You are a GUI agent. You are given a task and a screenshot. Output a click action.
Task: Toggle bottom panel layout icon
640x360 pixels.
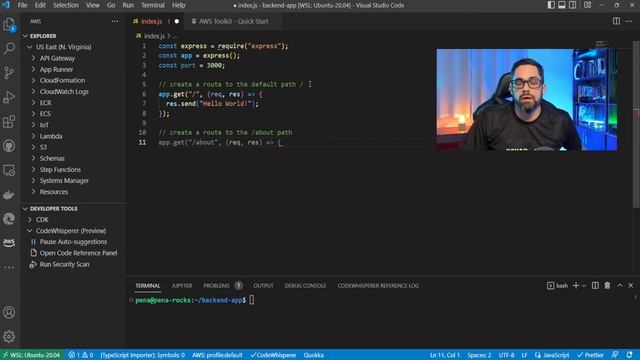coord(562,5)
